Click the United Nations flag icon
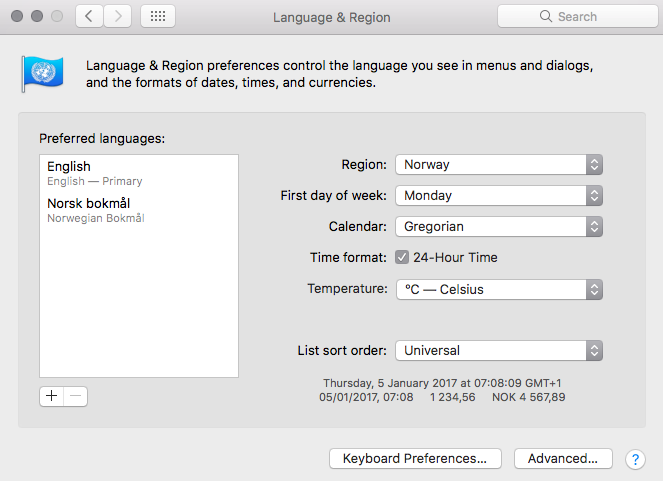The image size is (663, 481). 42,73
